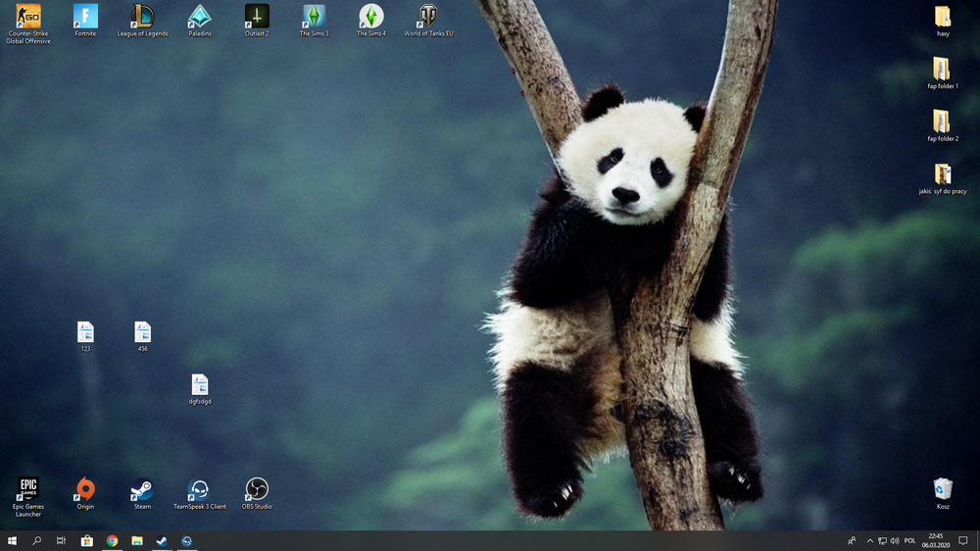Select the Outlast 2 shortcut
This screenshot has width=980, height=551.
[x=257, y=20]
